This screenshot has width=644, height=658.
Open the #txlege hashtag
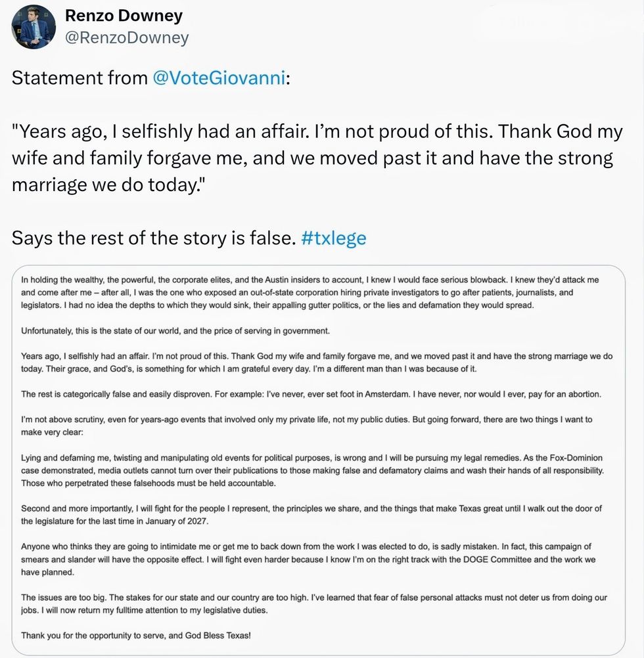[333, 237]
